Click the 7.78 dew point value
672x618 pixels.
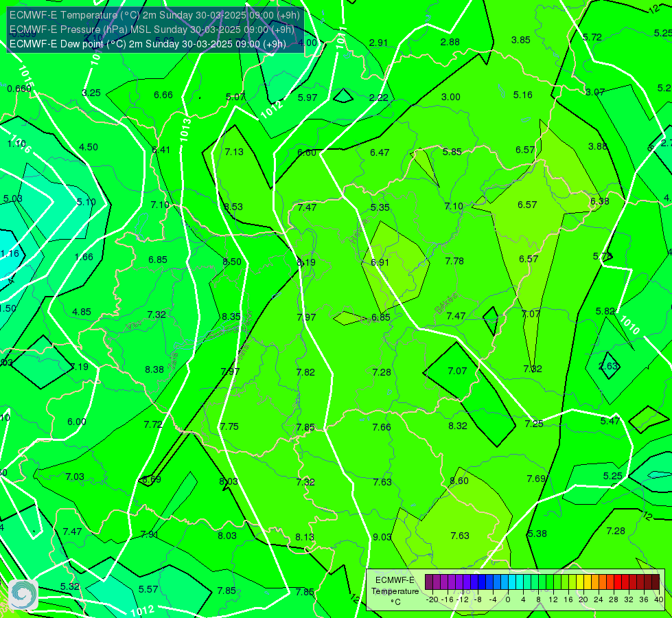coord(454,261)
